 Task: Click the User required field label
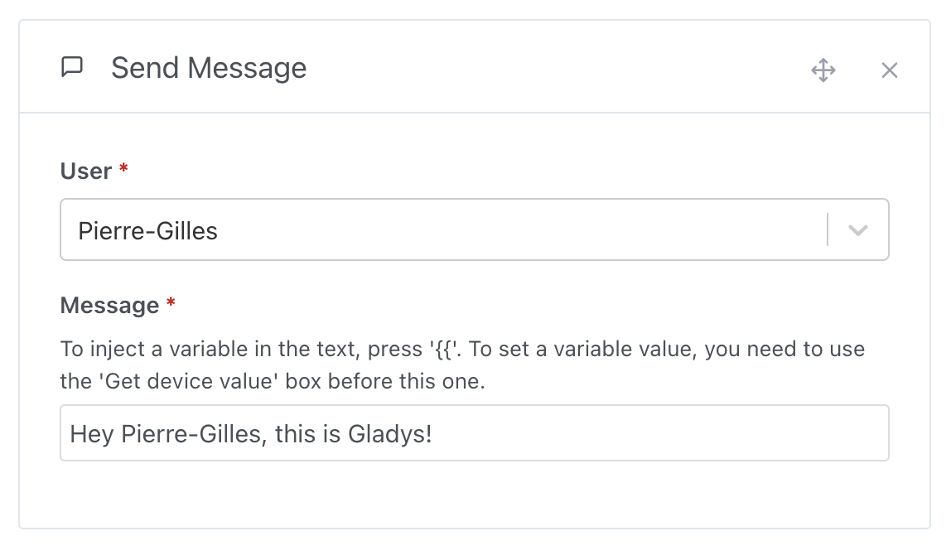(85, 171)
